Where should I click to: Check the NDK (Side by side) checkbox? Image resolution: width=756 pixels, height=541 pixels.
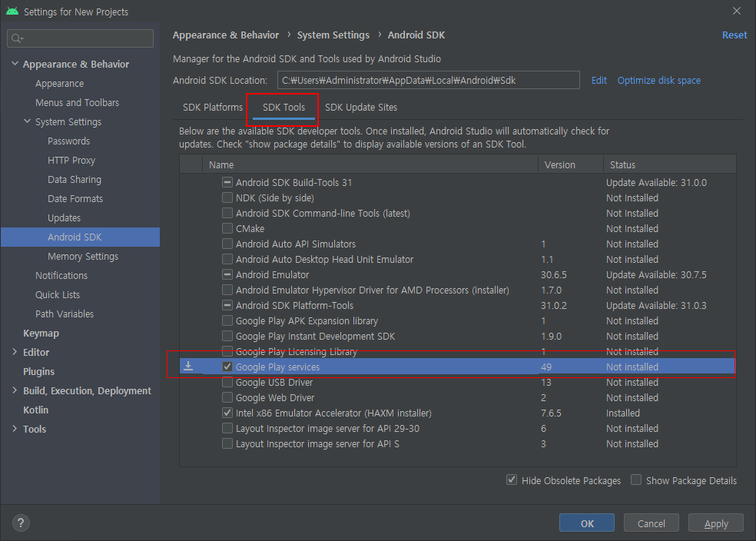click(227, 197)
